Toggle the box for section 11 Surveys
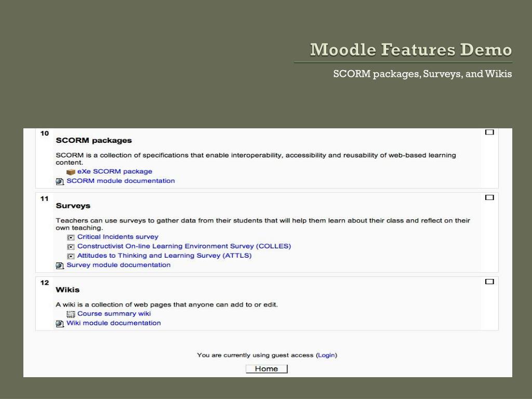 point(489,197)
